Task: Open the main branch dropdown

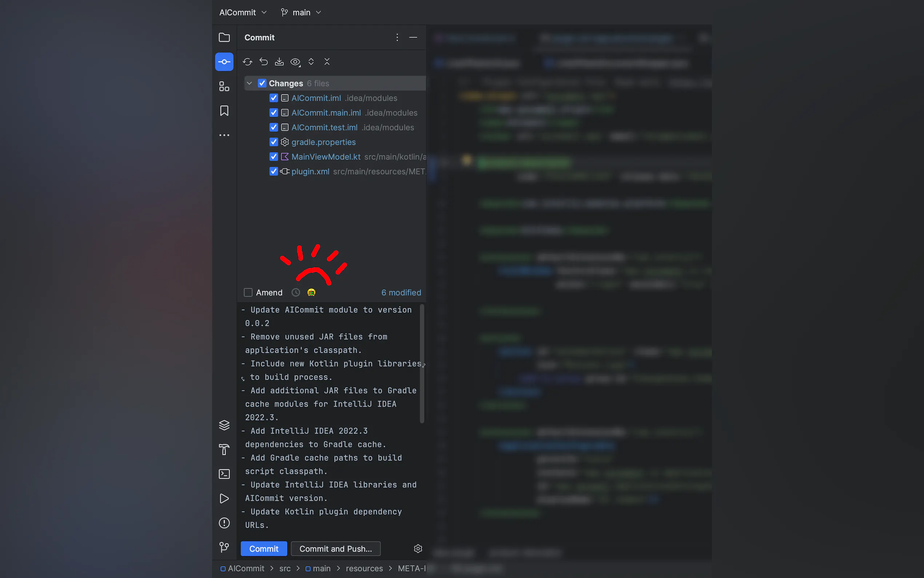Action: click(301, 13)
